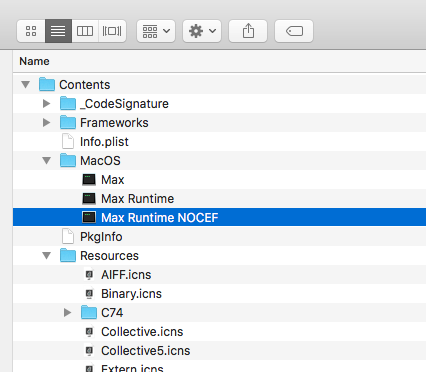Click the Info.plist document icon

click(x=68, y=141)
